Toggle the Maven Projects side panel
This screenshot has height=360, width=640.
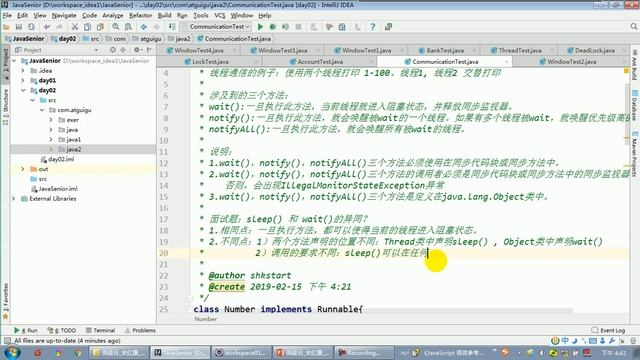click(x=634, y=153)
